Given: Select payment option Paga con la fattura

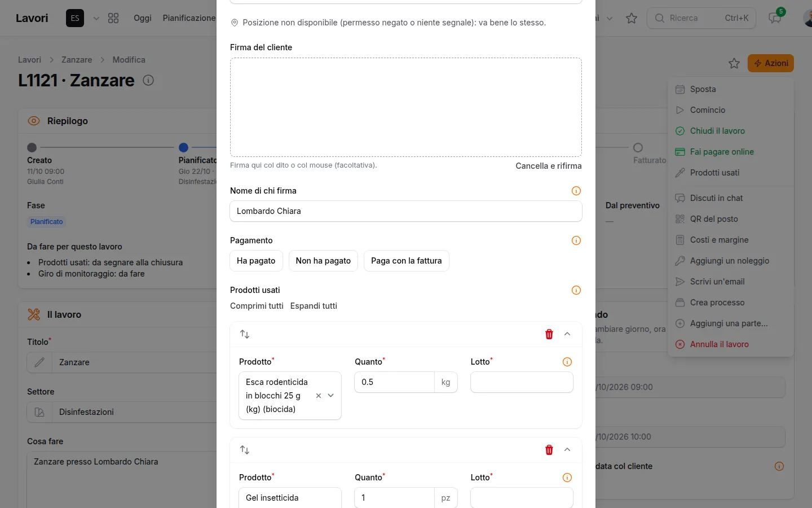Looking at the screenshot, I should point(407,261).
